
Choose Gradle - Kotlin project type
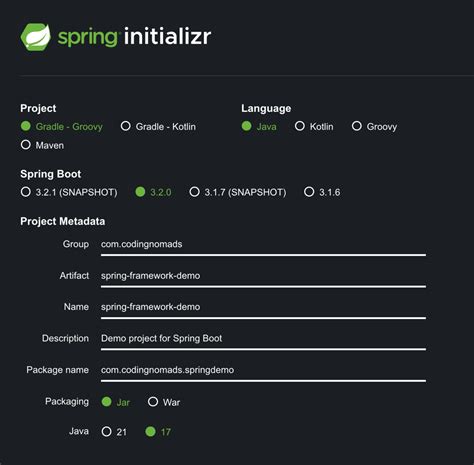tap(158, 127)
